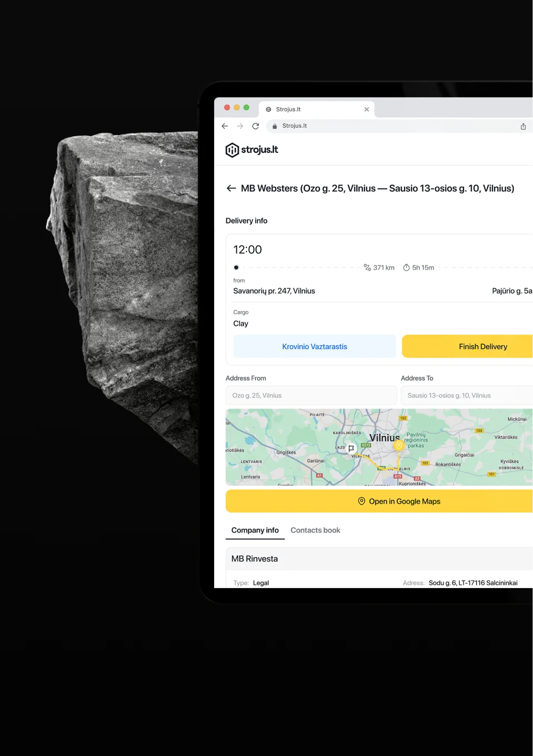Image resolution: width=533 pixels, height=756 pixels.
Task: Click the stopwatch icon near 5h 15m
Action: click(406, 267)
